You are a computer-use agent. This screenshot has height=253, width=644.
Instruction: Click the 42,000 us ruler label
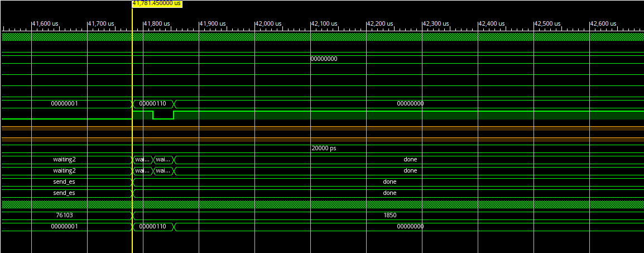268,23
